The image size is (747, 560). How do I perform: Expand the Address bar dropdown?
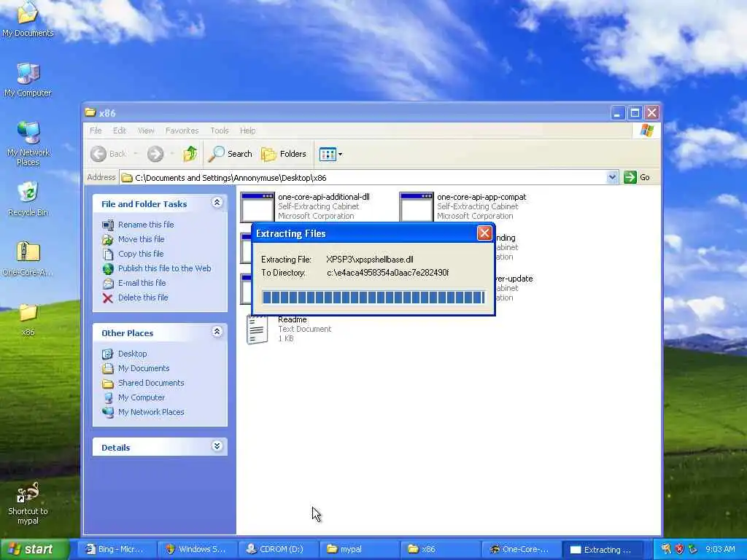click(x=612, y=178)
